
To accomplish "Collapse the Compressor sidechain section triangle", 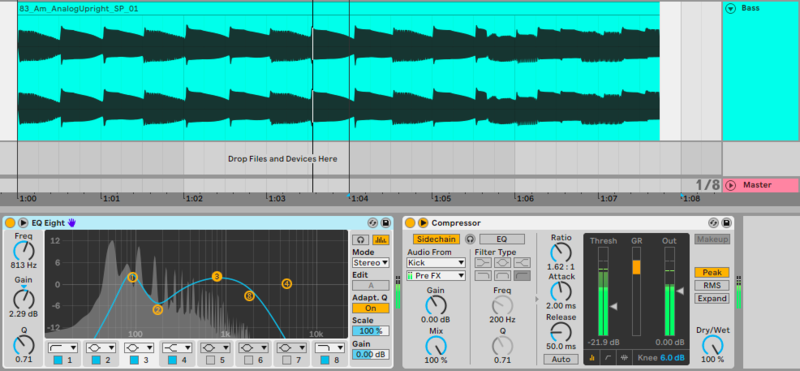I will pyautogui.click(x=423, y=223).
